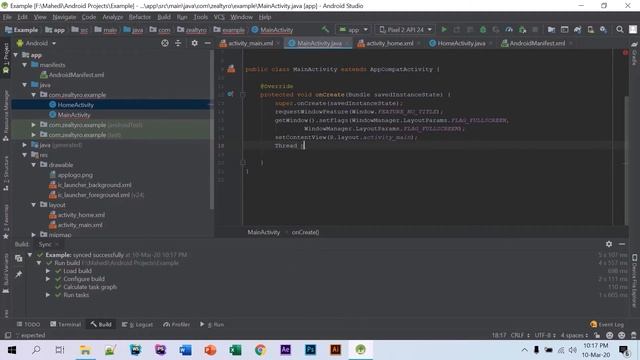Viewport: 640px width, 360px height.
Task: Expand the Load build node
Action: tap(48, 271)
